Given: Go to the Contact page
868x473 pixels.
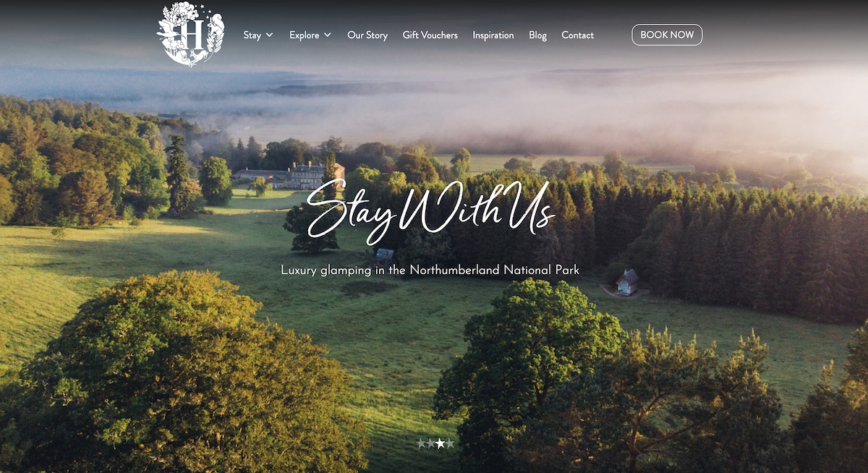Looking at the screenshot, I should click(577, 35).
